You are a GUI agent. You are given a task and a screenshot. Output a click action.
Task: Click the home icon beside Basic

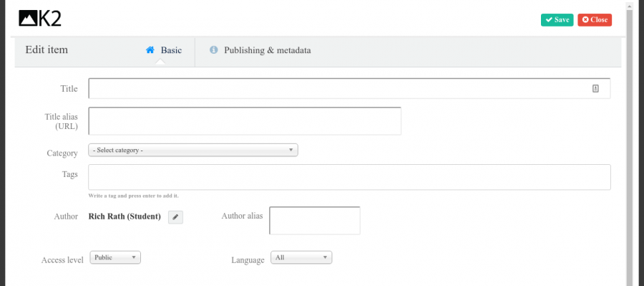pos(150,50)
